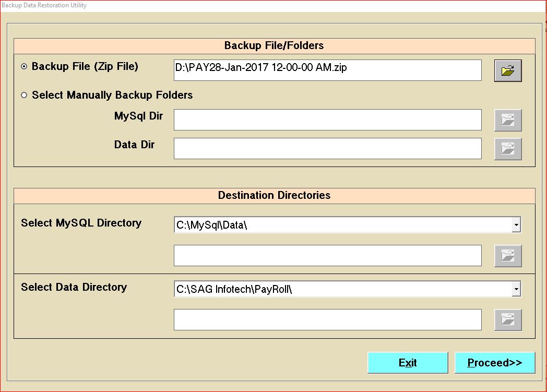Click the Select Data Directory label

click(74, 287)
